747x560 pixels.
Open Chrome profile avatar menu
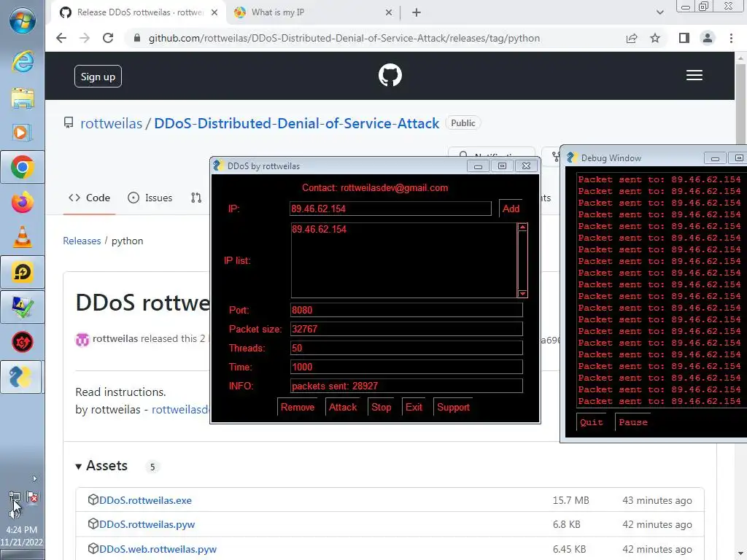pyautogui.click(x=708, y=38)
